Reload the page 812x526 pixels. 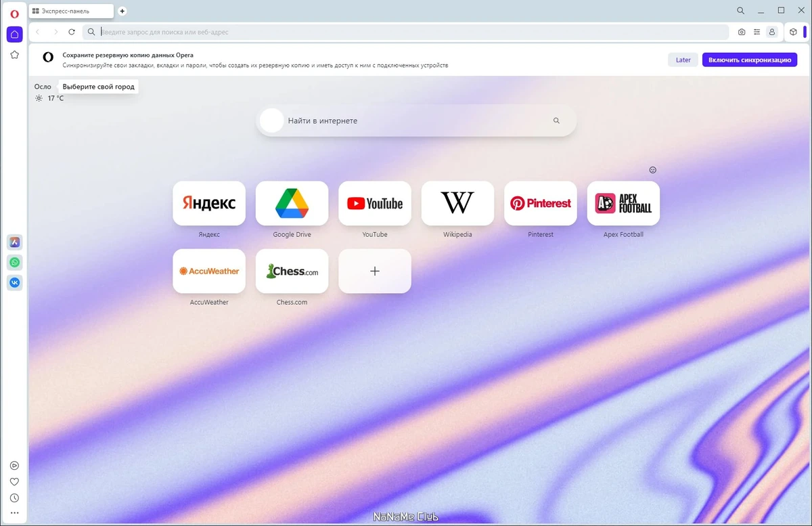(x=72, y=32)
